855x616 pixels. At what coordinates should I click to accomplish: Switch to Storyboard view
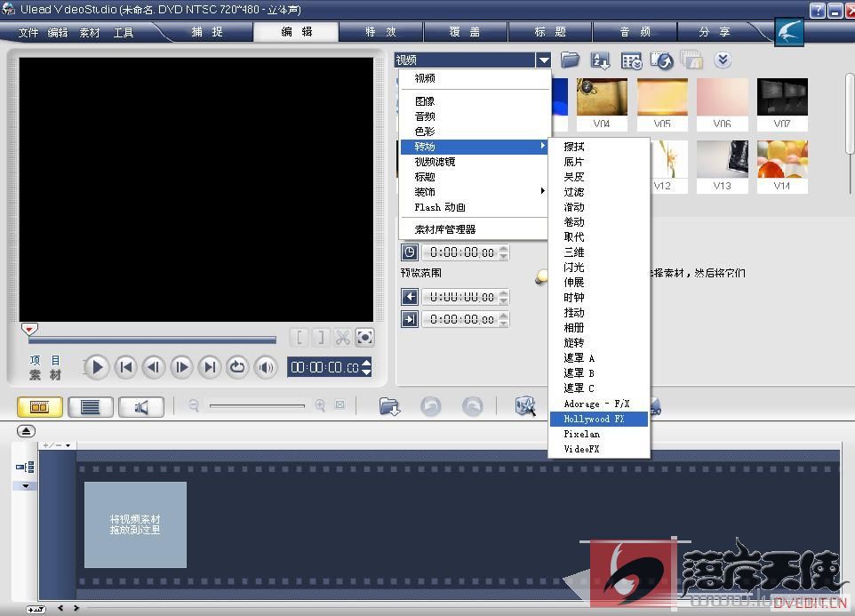click(x=40, y=407)
